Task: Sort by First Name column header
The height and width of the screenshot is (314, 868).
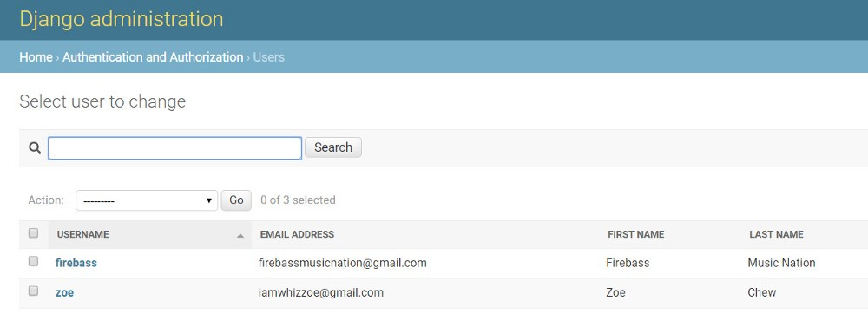Action: 636,234
